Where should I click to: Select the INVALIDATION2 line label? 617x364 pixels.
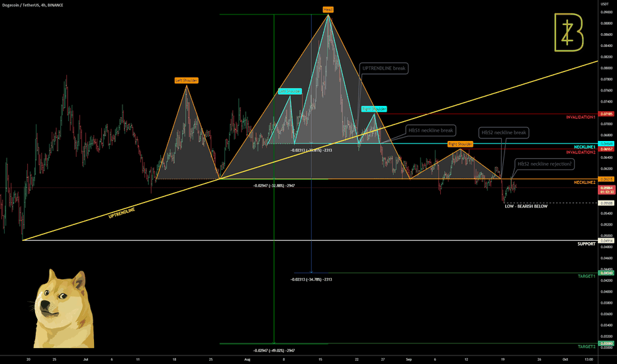tap(581, 152)
